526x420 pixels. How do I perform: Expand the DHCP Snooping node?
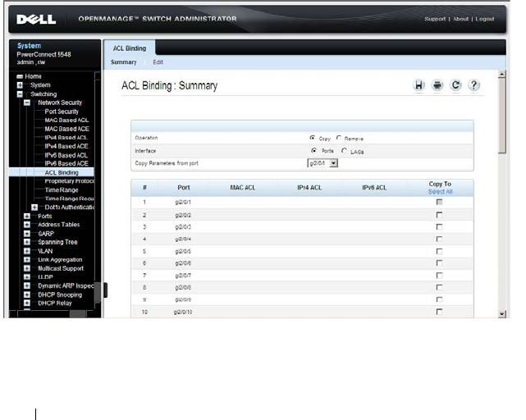coord(27,294)
